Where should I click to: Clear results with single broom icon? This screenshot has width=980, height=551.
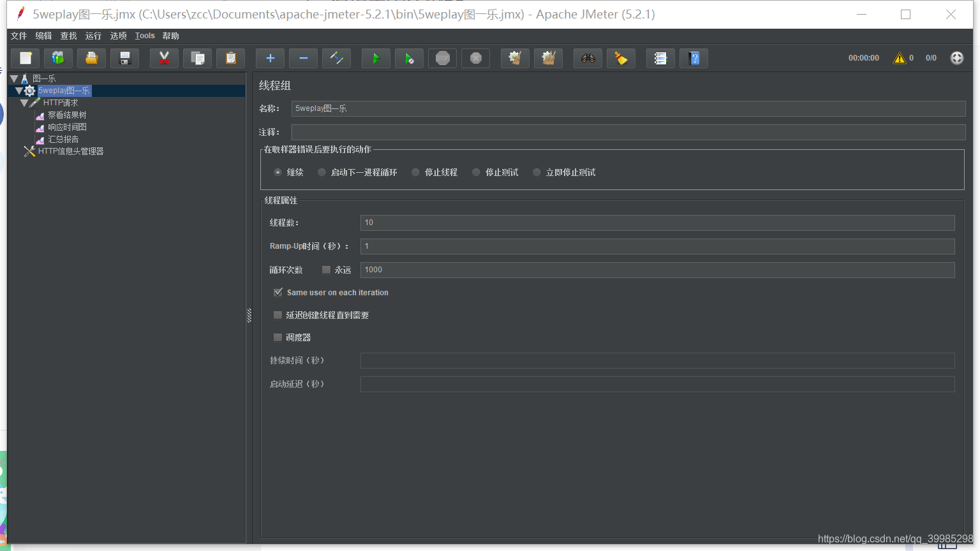[x=516, y=58]
